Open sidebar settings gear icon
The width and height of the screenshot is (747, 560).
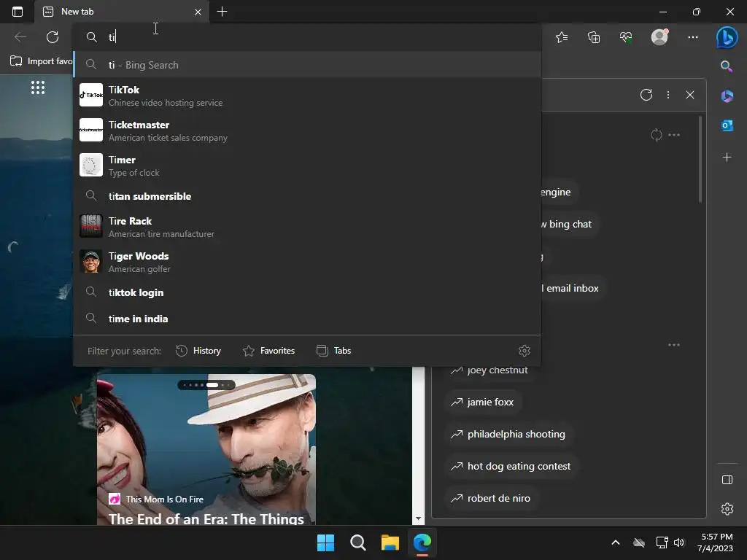(727, 508)
